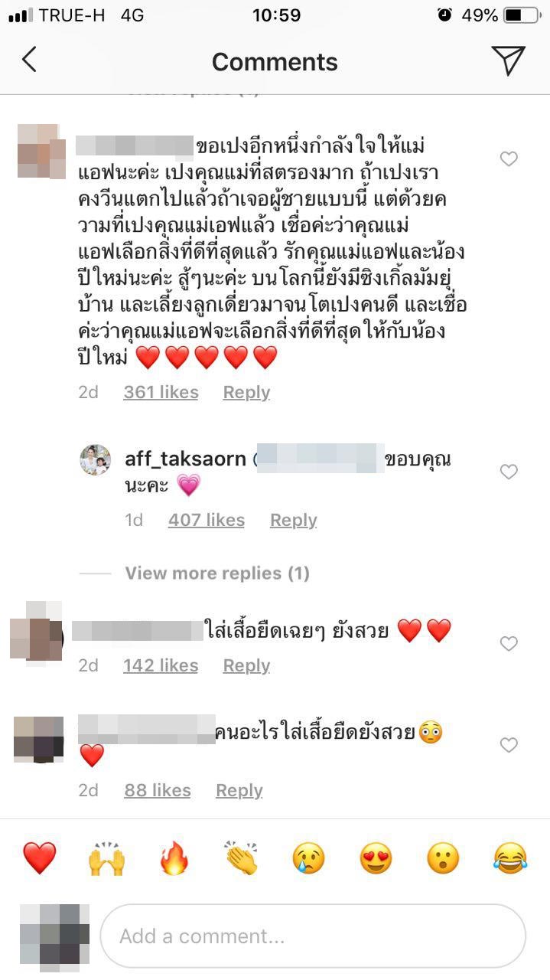Insert red heart quick emoji

pyautogui.click(x=39, y=857)
